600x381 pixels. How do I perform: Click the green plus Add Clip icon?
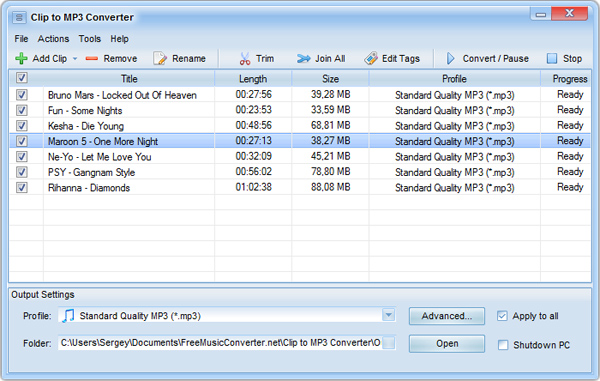[x=21, y=59]
